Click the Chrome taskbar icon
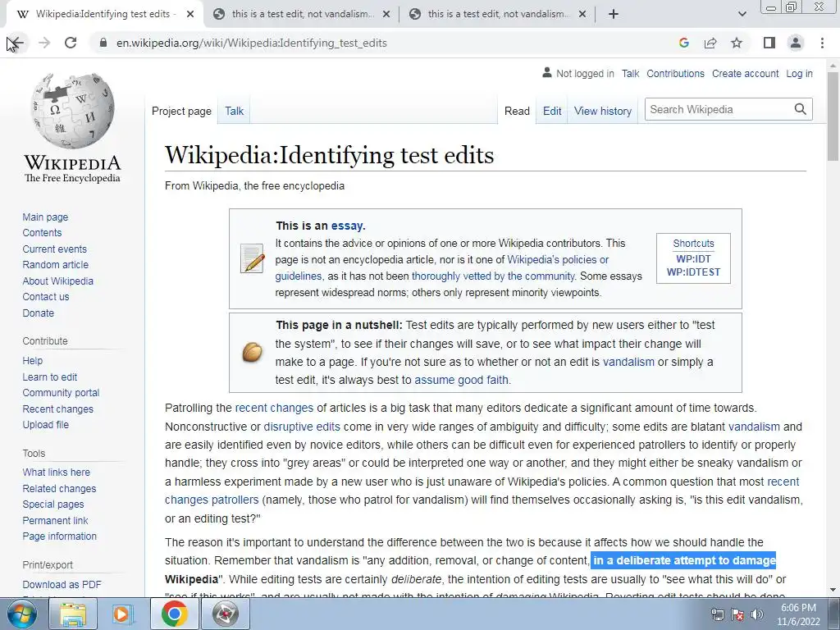Viewport: 840px width, 630px height. 174,614
